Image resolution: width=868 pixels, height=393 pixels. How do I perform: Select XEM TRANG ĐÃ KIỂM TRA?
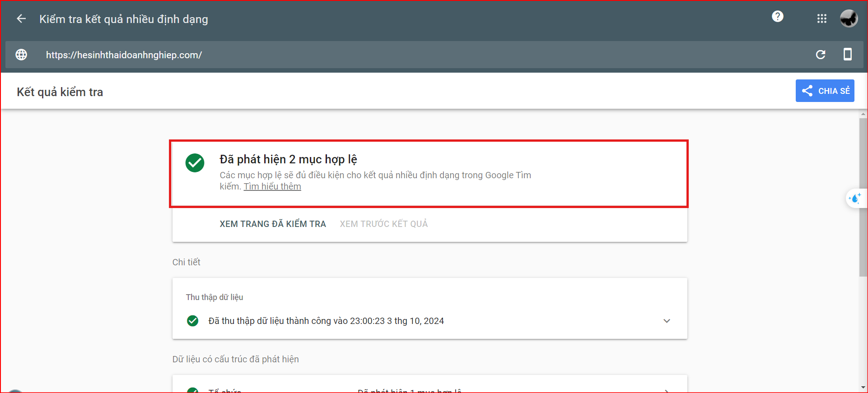273,224
